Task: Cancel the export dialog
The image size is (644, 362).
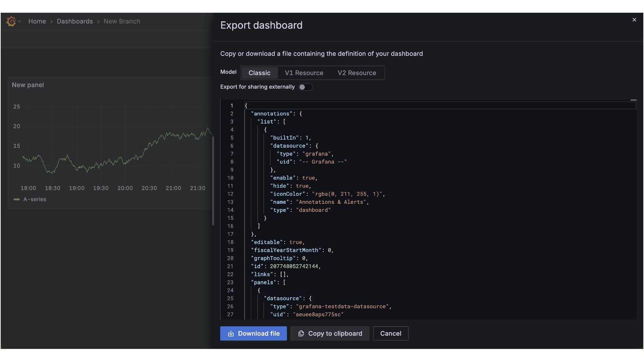Action: 390,334
